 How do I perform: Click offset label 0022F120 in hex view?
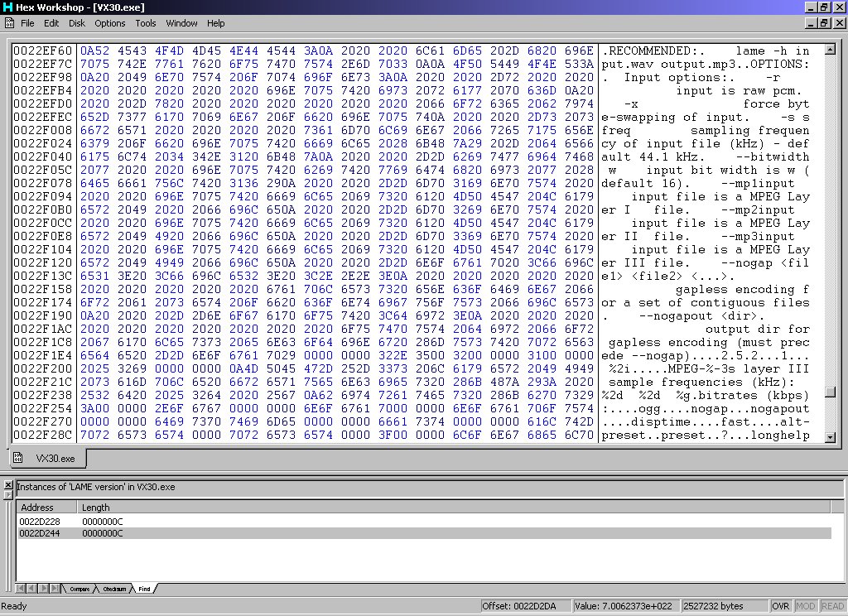pyautogui.click(x=43, y=262)
